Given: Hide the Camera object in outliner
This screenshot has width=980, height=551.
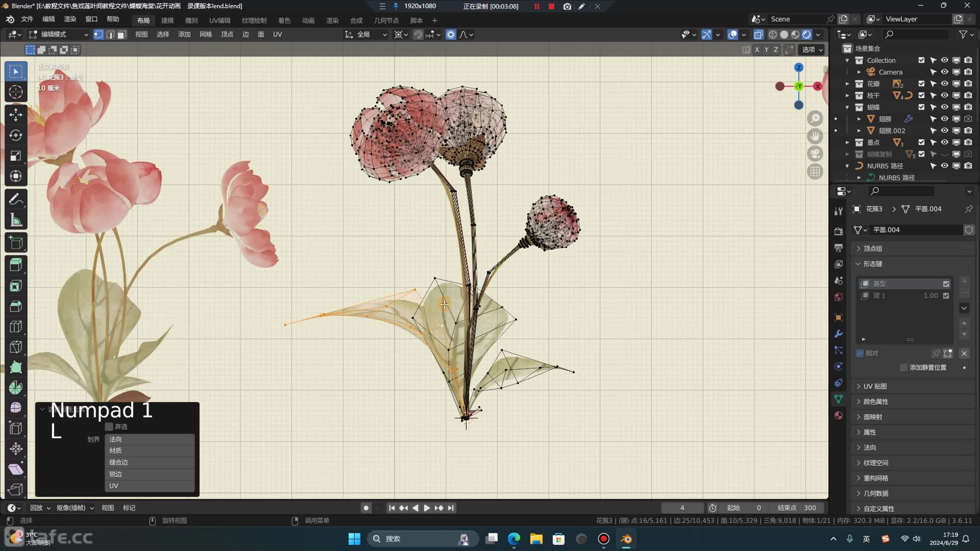Looking at the screenshot, I should tap(945, 72).
